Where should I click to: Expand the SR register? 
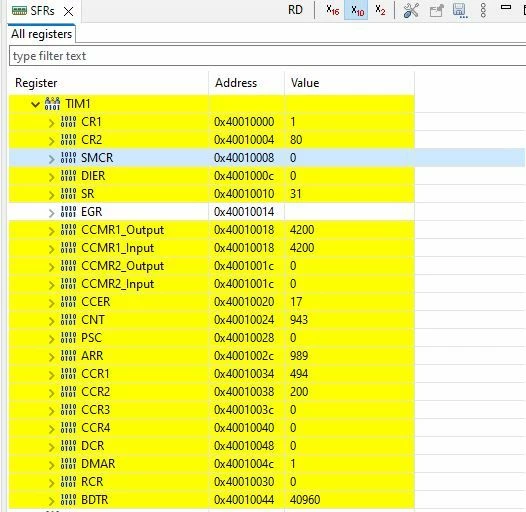tap(51, 195)
